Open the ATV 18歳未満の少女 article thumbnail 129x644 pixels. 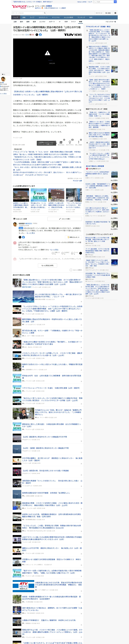point(23,586)
